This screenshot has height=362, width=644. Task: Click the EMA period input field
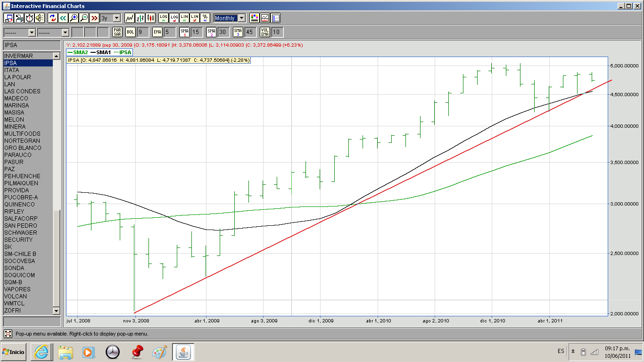[x=170, y=32]
